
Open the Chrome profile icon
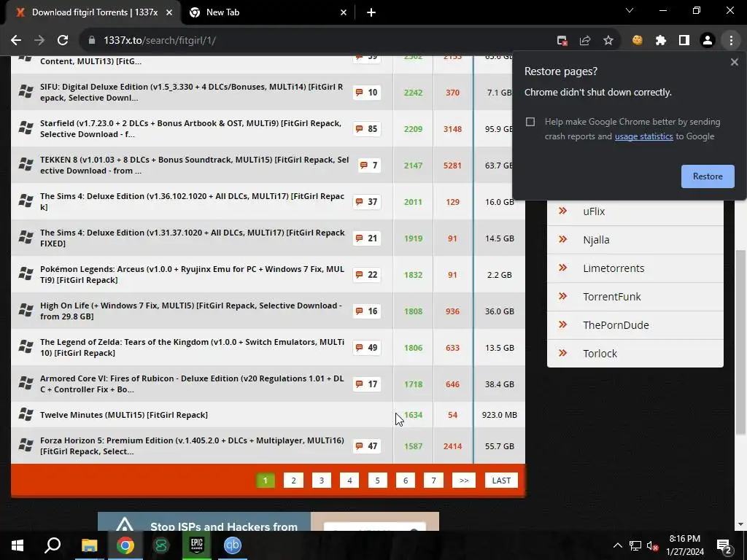pos(708,41)
